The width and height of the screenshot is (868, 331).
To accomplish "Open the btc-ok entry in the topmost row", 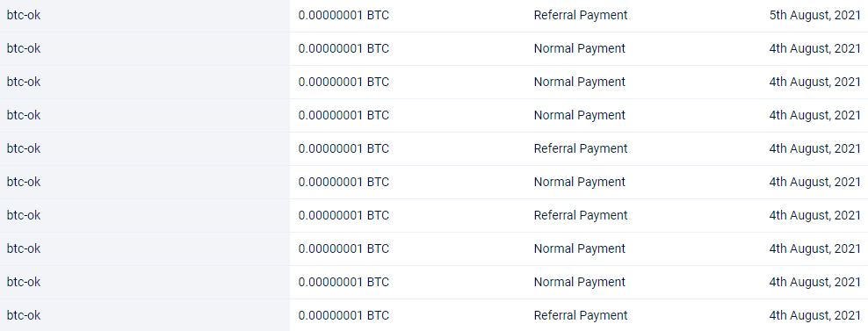I will (x=24, y=16).
